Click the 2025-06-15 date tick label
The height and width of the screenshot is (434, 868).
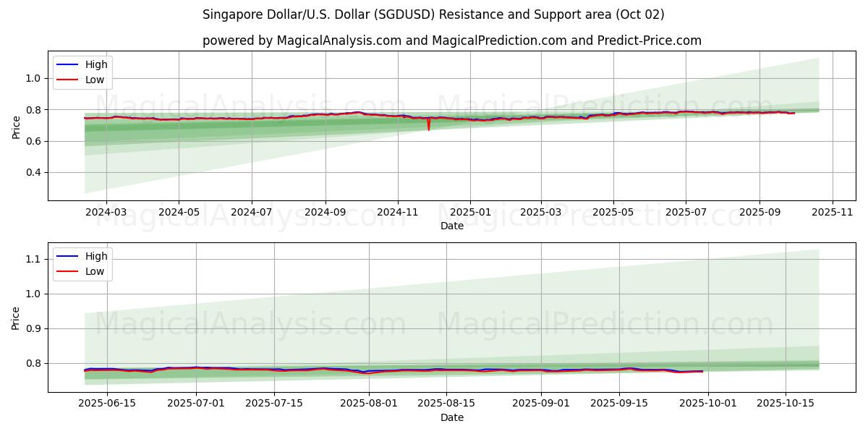click(x=106, y=404)
